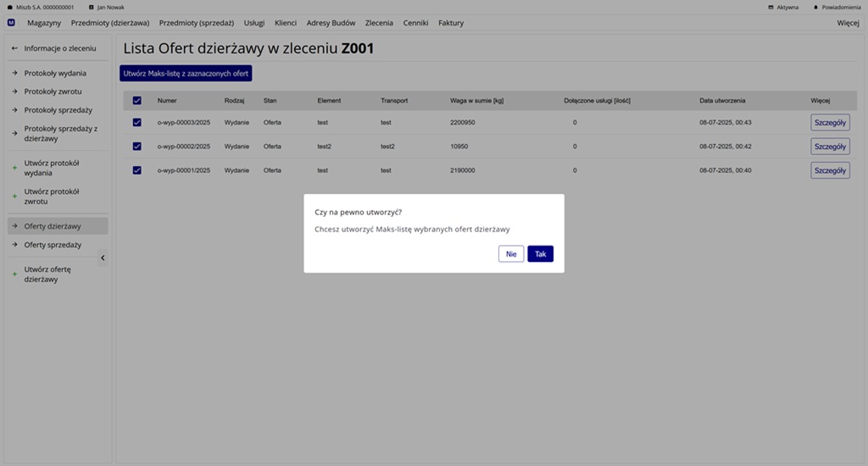Viewport: 868px width, 466px height.
Task: Uncheck the o-wyp-00001/2025 offer checkbox
Action: tap(137, 170)
